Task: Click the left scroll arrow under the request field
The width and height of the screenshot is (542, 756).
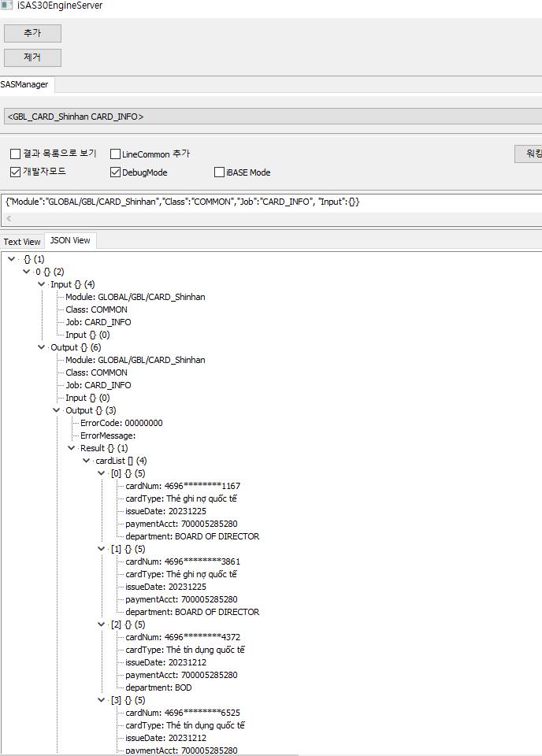Action: click(9, 218)
